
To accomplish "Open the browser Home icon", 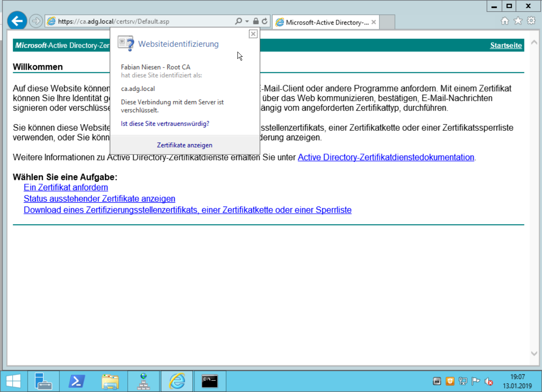I will point(505,21).
